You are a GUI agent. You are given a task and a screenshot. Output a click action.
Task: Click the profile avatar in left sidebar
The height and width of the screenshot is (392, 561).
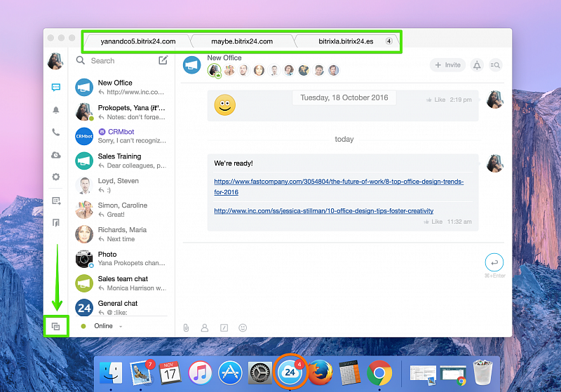55,61
